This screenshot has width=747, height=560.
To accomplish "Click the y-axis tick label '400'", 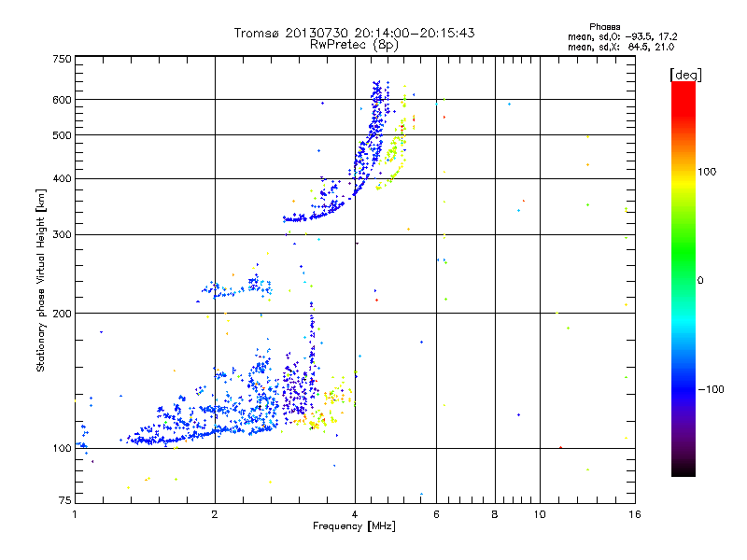I will [62, 179].
